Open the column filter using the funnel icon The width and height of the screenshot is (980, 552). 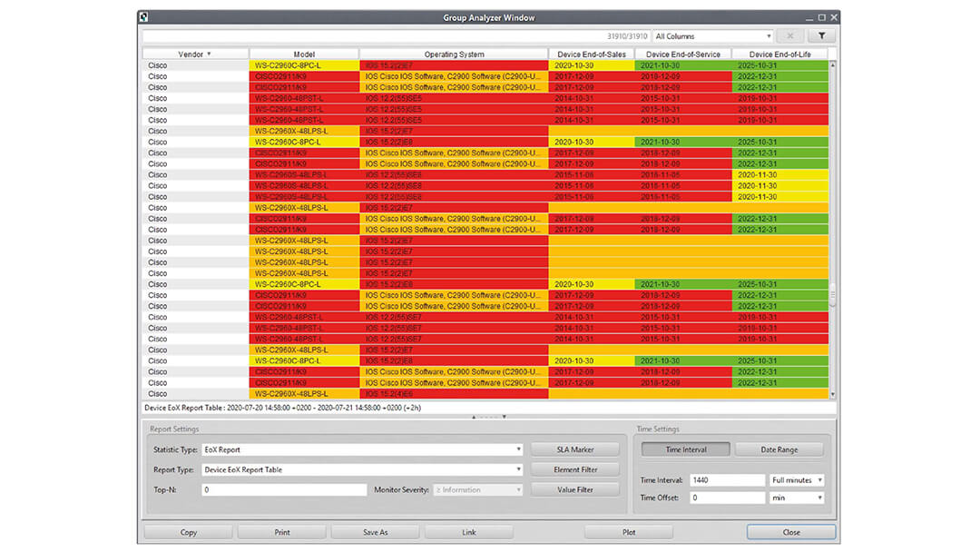tap(823, 34)
